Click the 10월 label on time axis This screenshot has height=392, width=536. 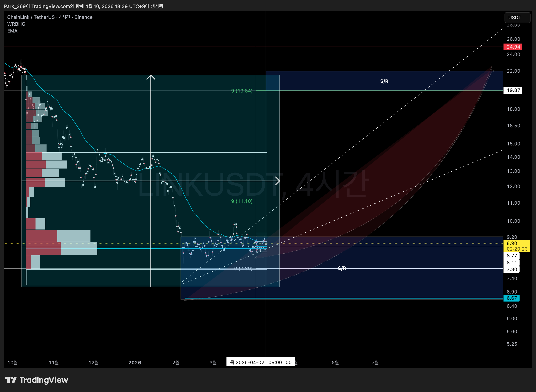(13, 363)
